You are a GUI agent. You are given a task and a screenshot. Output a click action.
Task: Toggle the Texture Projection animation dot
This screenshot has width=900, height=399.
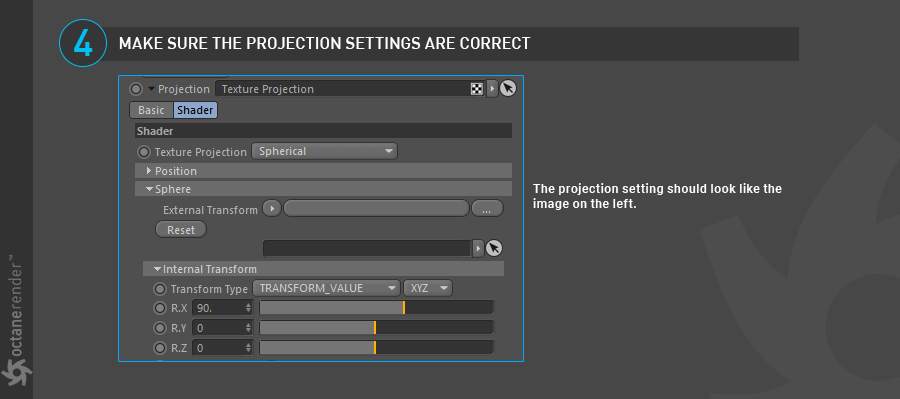coord(145,152)
